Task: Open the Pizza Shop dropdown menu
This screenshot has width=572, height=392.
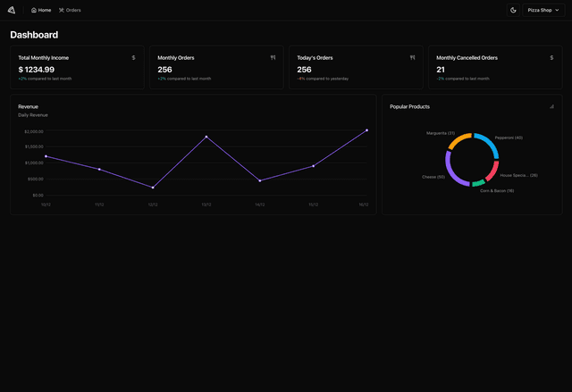Action: coord(543,10)
